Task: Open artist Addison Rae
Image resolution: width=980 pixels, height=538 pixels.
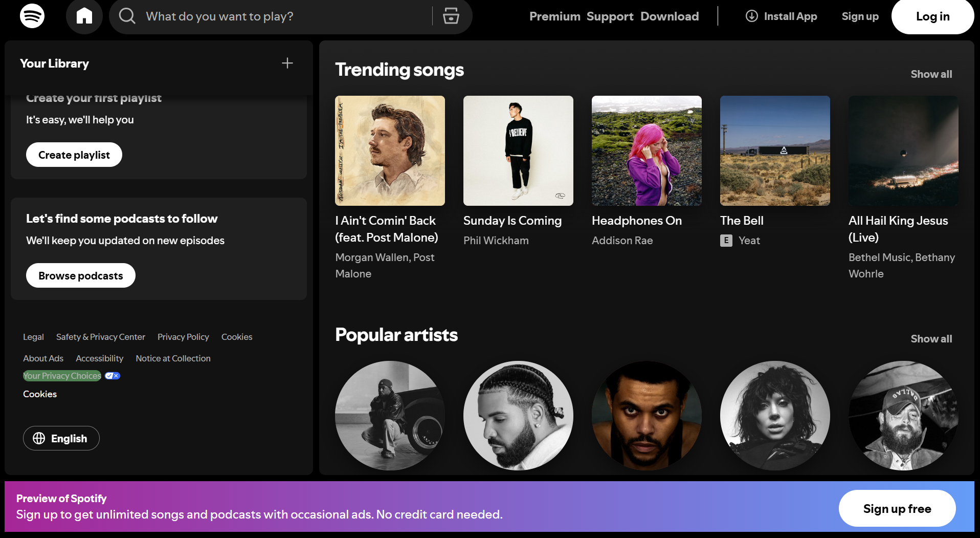Action: (622, 241)
